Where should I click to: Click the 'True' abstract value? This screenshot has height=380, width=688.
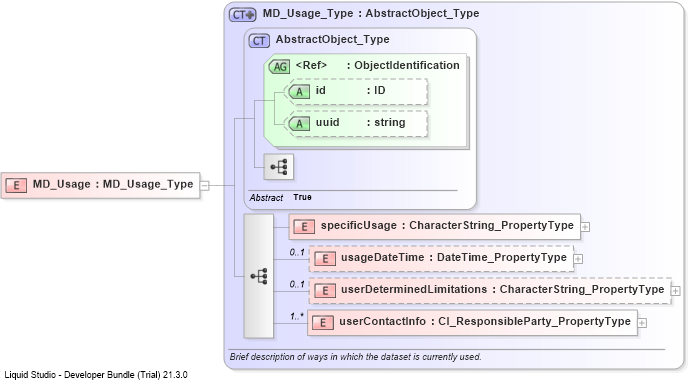click(x=302, y=197)
